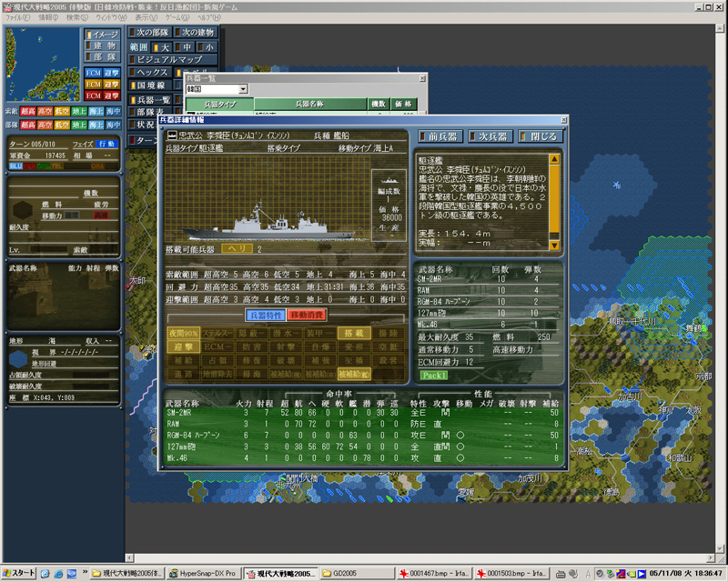The image size is (728, 582).
Task: Click the yellow 迎撃 icon
Action: 111,85
